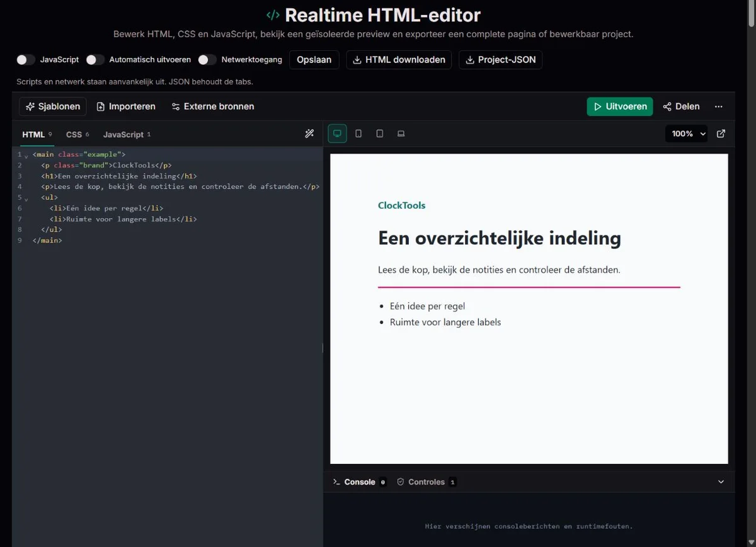
Task: Click the magic wand format icon
Action: pos(309,134)
